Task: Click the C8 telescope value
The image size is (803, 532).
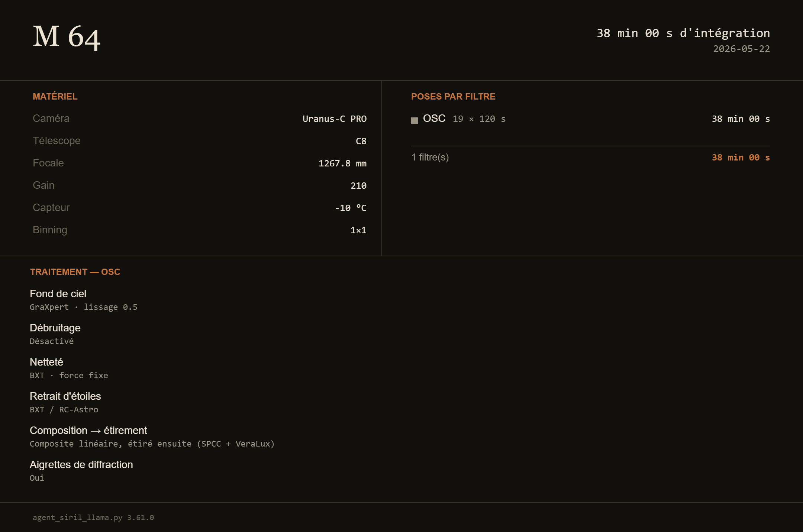Action: click(361, 141)
